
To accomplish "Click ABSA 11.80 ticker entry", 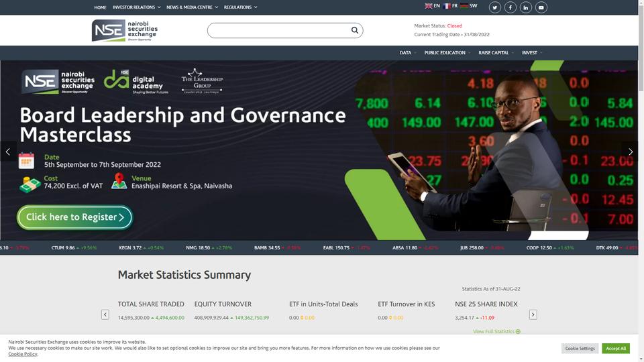I will coord(415,247).
